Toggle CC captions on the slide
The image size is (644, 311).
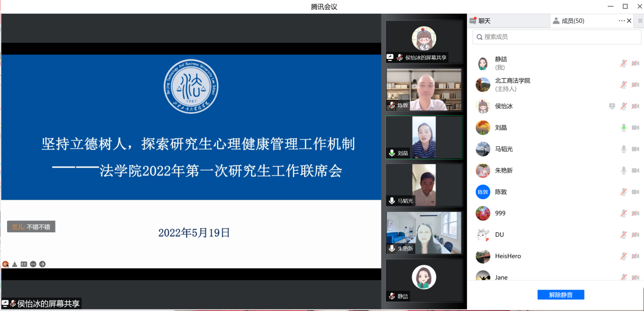24,264
